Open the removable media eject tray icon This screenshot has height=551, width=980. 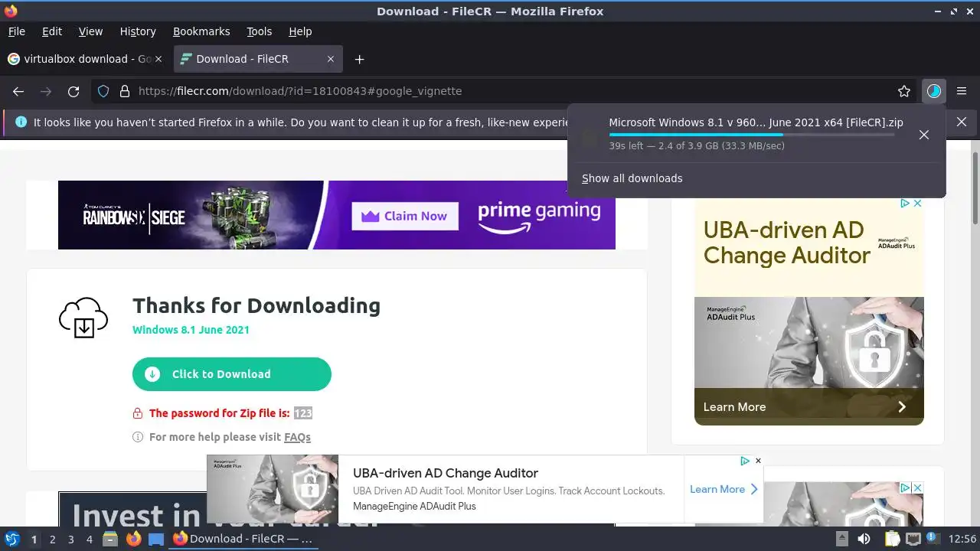[x=841, y=539]
